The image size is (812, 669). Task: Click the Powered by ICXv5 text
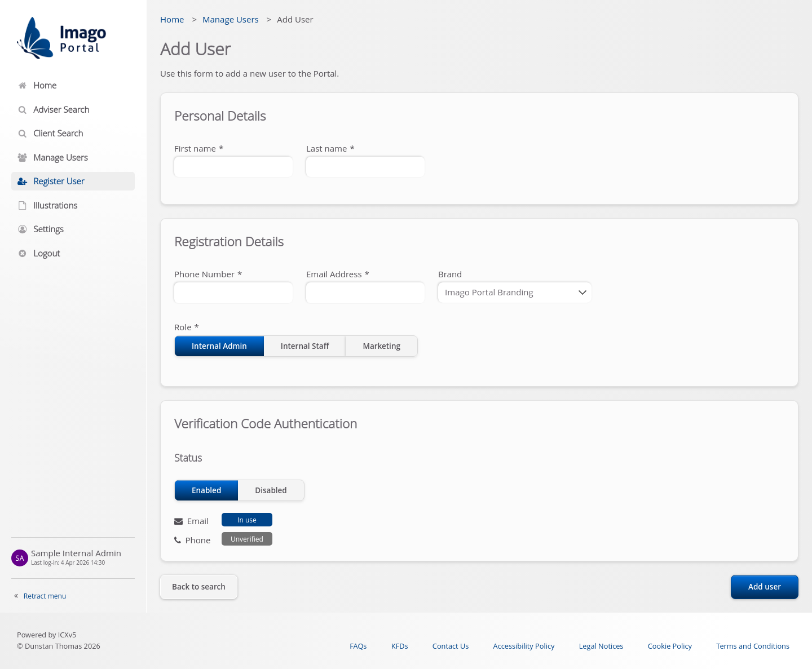(x=47, y=635)
